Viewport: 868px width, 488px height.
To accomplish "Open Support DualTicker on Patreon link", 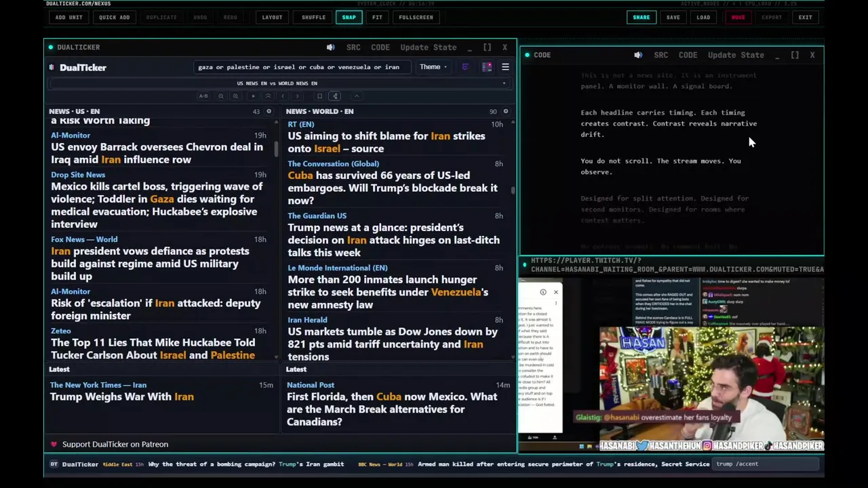I will pyautogui.click(x=115, y=445).
